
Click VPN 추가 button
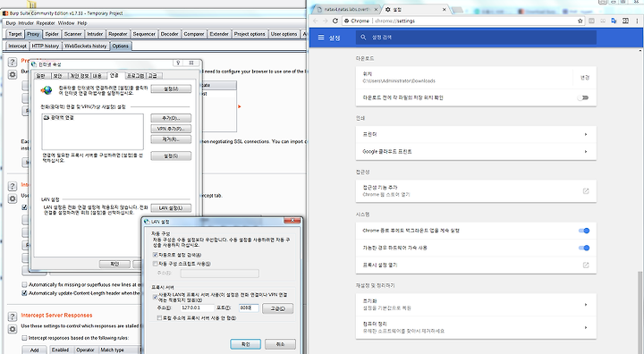coord(171,129)
